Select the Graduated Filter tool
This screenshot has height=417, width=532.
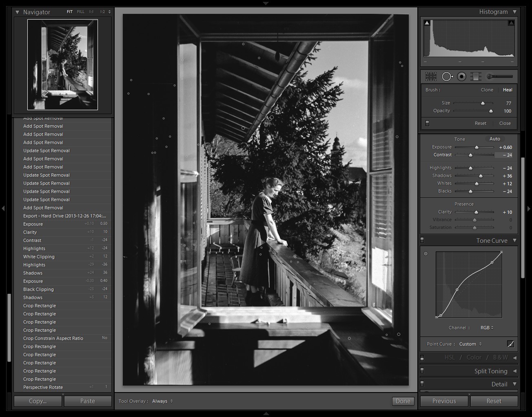(476, 76)
